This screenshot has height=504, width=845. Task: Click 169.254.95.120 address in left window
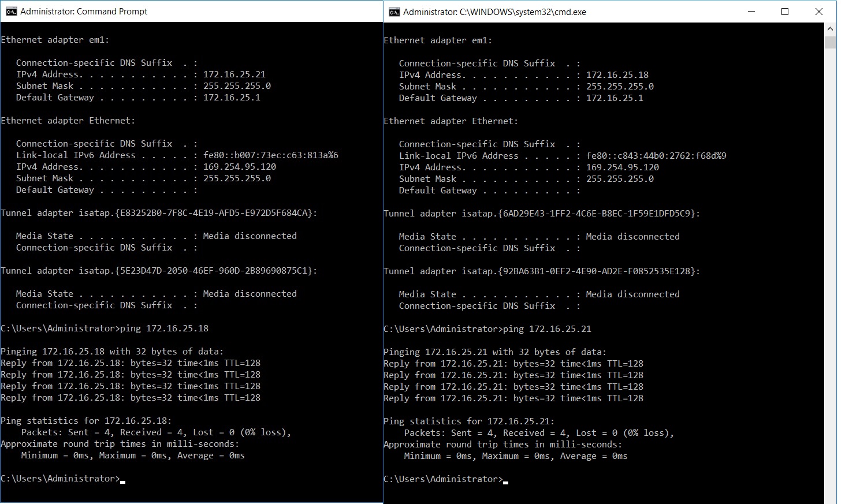point(240,167)
